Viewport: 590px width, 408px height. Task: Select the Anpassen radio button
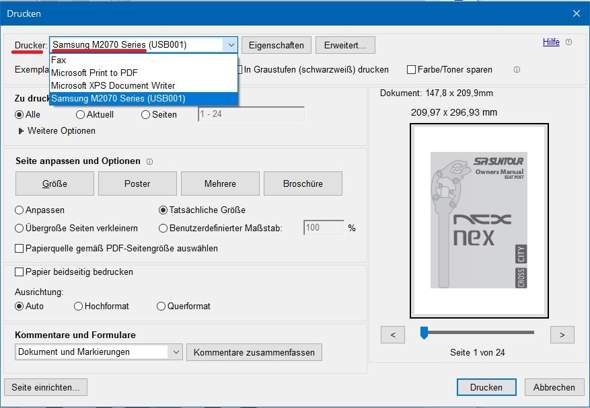tap(19, 210)
